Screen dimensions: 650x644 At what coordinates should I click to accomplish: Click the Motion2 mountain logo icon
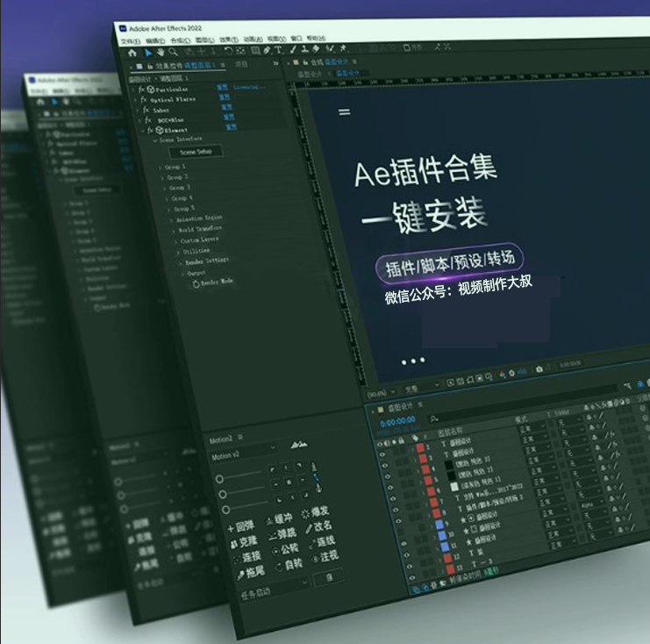coord(299,445)
